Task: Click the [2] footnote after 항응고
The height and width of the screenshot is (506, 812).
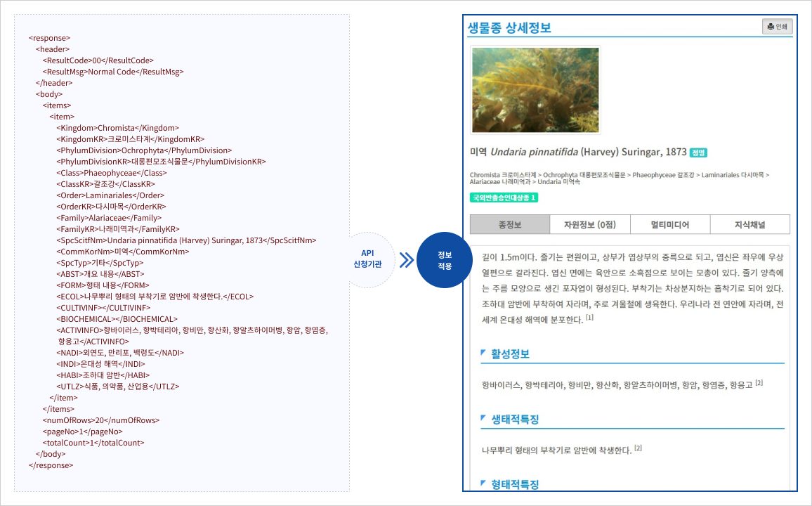Action: (x=759, y=383)
